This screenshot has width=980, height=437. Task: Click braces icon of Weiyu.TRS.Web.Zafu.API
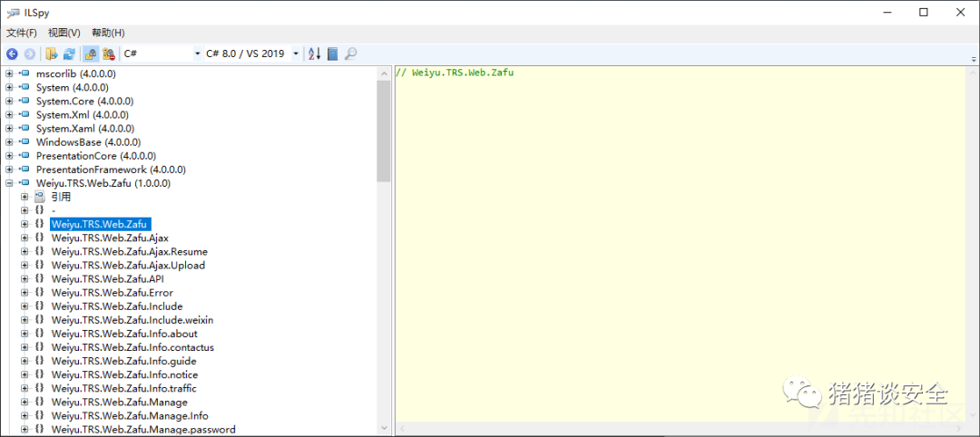(39, 279)
